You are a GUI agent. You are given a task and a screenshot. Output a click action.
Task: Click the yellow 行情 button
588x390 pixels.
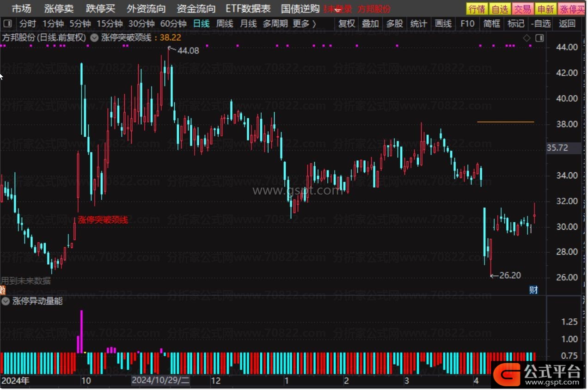(477, 9)
